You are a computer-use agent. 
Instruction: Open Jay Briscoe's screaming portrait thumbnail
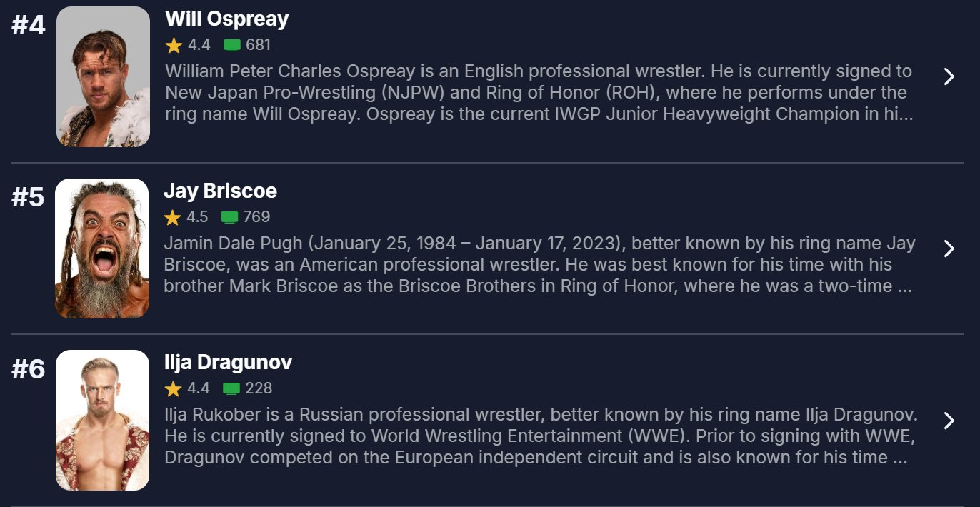(x=102, y=249)
